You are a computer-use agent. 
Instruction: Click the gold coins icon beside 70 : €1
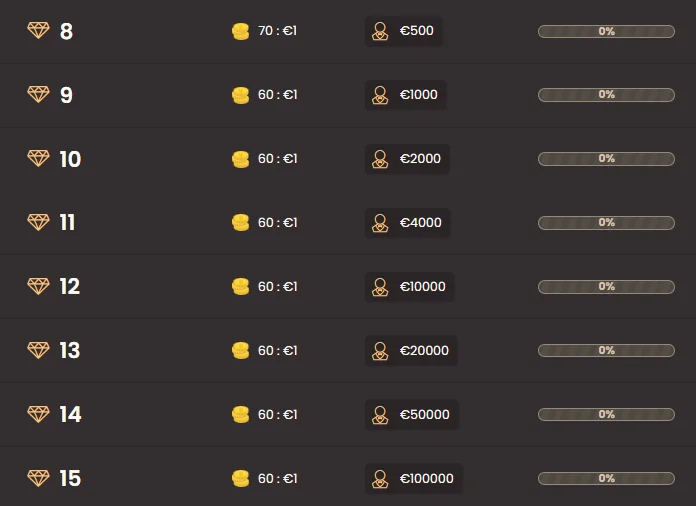tap(240, 31)
